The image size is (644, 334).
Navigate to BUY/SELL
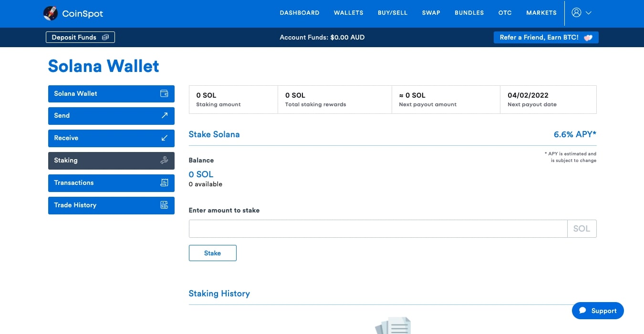393,13
